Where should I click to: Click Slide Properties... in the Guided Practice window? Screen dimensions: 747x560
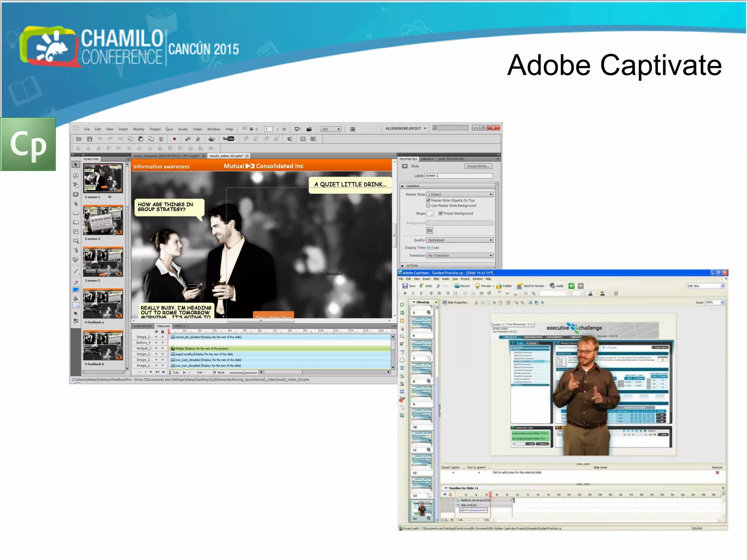click(x=456, y=302)
